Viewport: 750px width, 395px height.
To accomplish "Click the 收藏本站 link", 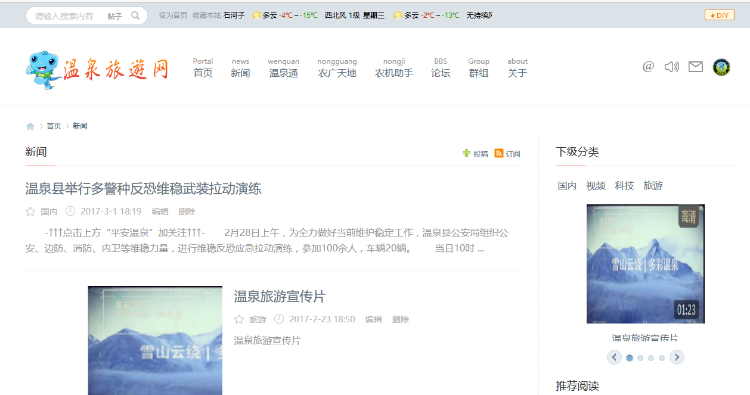I will coord(206,15).
